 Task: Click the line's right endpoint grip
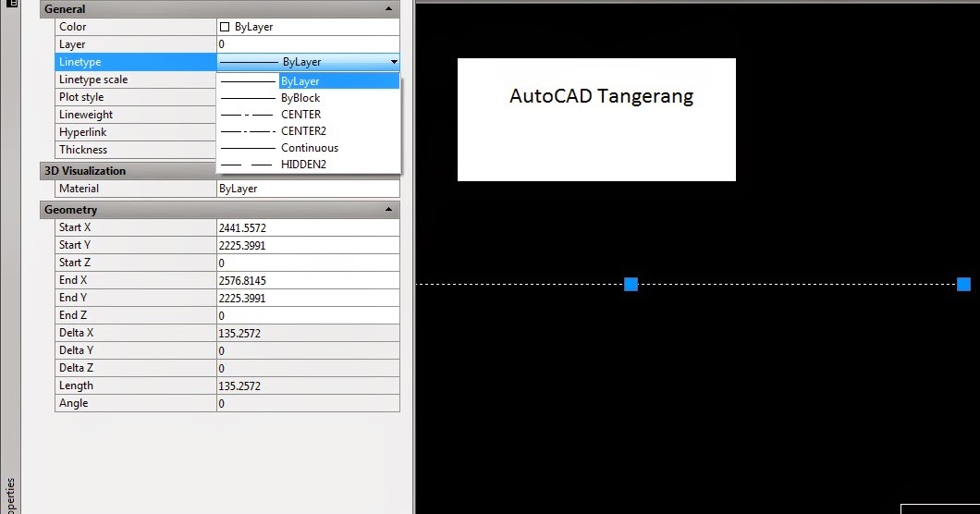point(963,285)
